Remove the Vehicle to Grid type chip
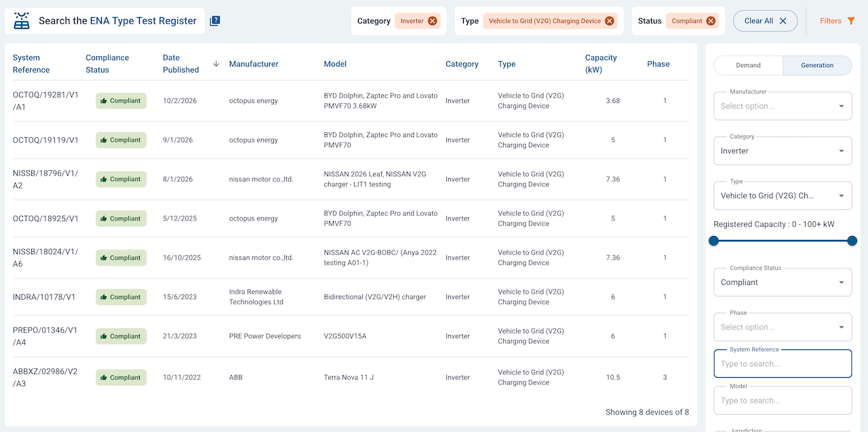The width and height of the screenshot is (868, 432). pos(610,21)
